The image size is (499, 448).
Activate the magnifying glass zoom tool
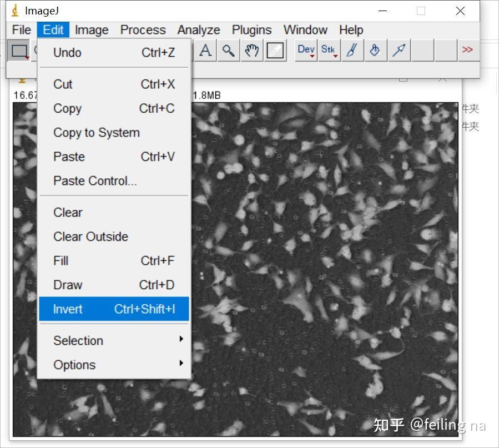(x=228, y=50)
